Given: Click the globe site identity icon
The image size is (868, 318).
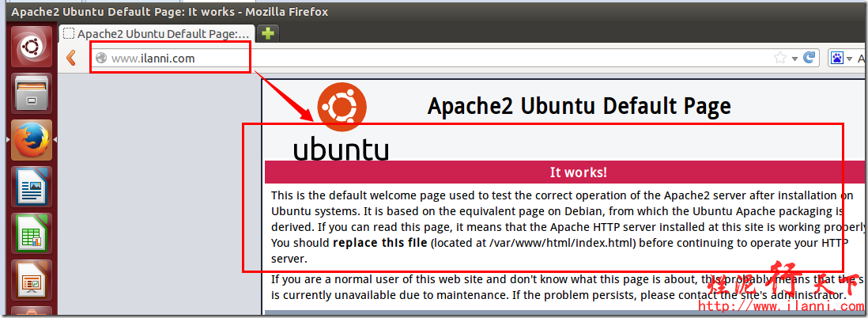Looking at the screenshot, I should tap(100, 58).
